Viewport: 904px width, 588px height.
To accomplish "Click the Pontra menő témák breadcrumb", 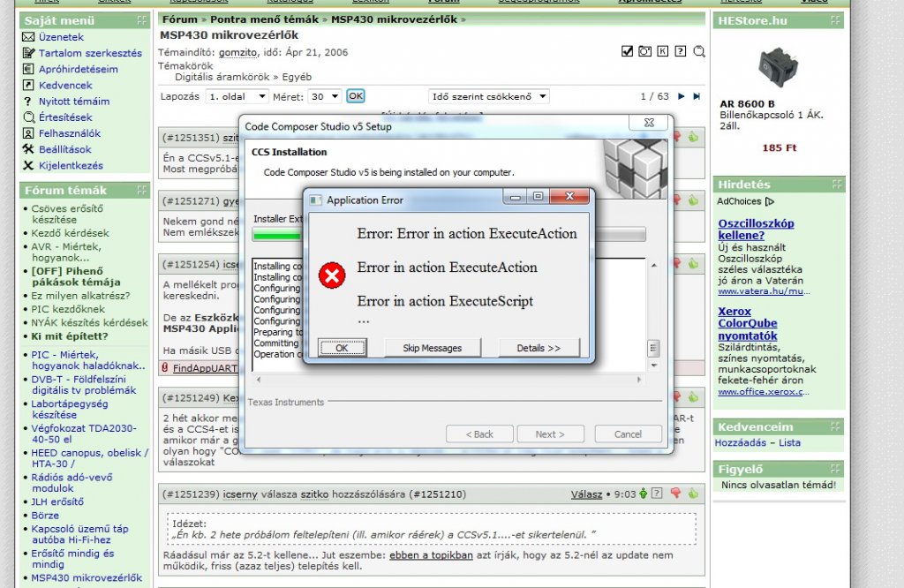I will click(x=264, y=19).
